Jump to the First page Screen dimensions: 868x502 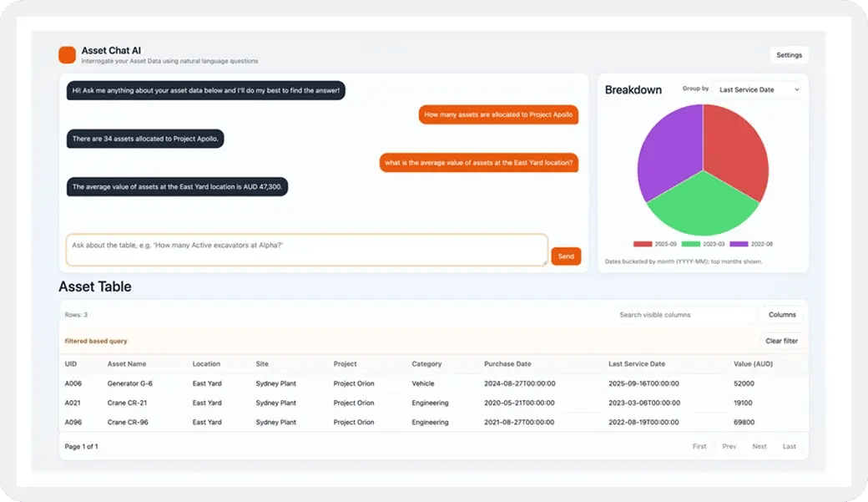[x=699, y=446]
